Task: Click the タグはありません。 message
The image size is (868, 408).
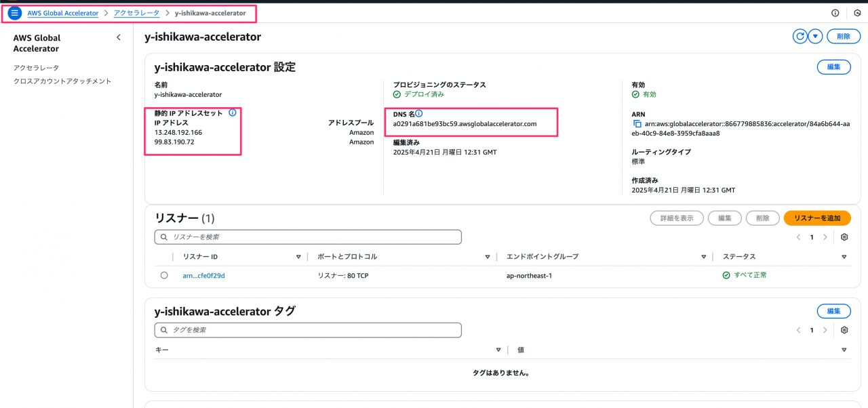Action: 501,373
